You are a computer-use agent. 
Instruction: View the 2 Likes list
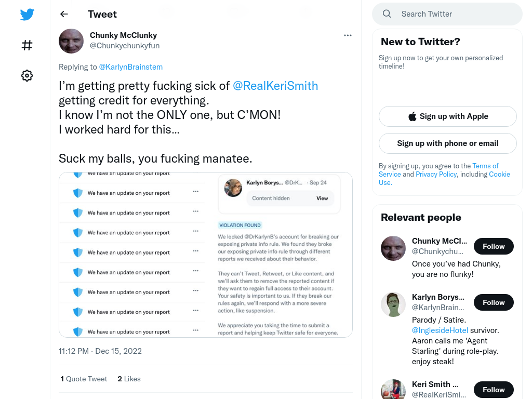(129, 379)
